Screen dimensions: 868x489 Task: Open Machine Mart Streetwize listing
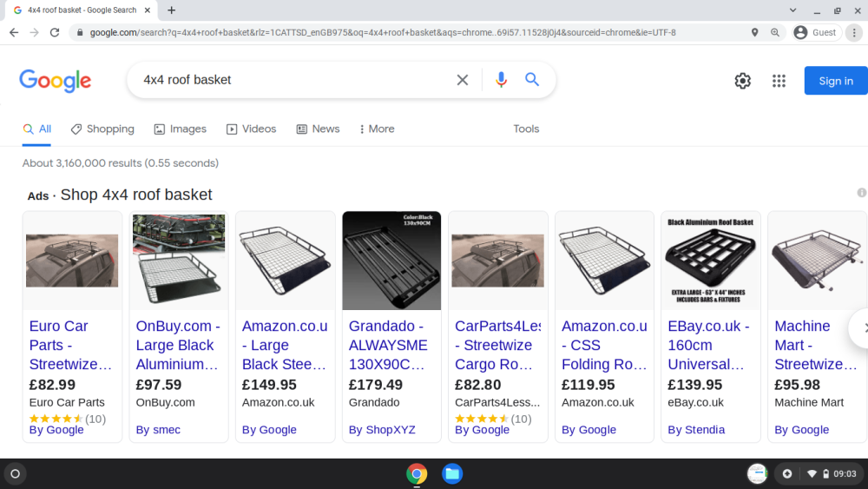click(x=816, y=345)
